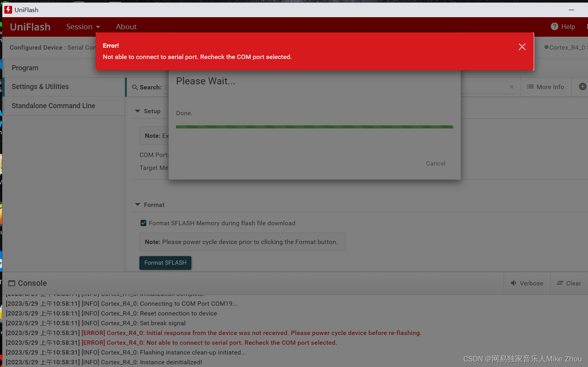Viewport: 588px width, 367px height.
Task: Click the search magnifier icon
Action: coord(135,87)
